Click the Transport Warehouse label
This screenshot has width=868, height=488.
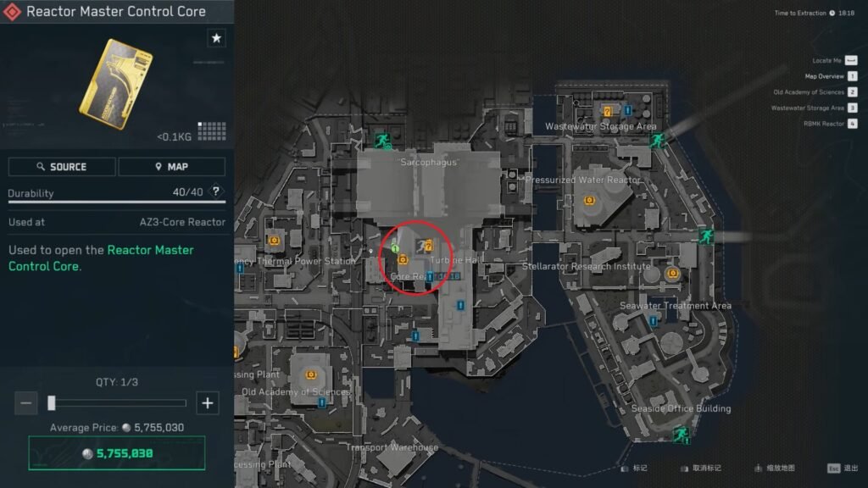392,447
